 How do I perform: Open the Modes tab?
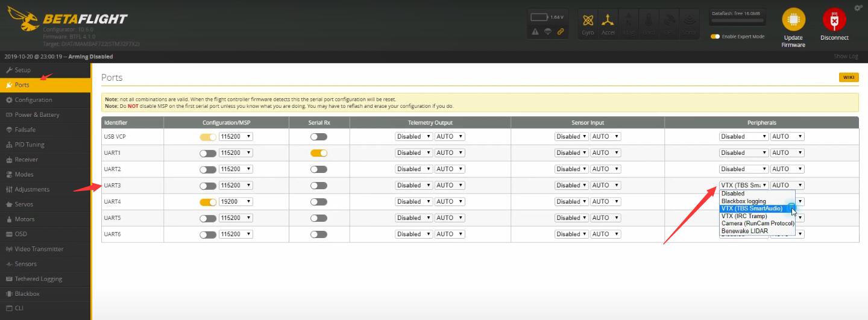(x=46, y=174)
